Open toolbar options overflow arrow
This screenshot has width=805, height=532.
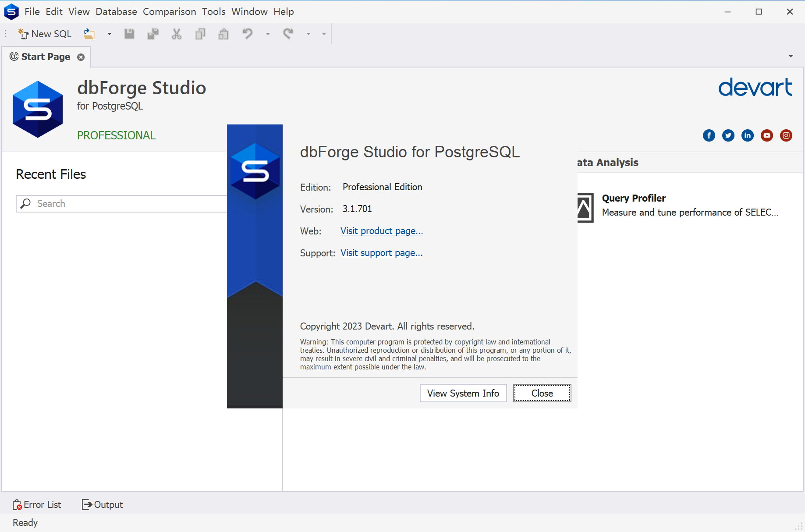tap(324, 34)
